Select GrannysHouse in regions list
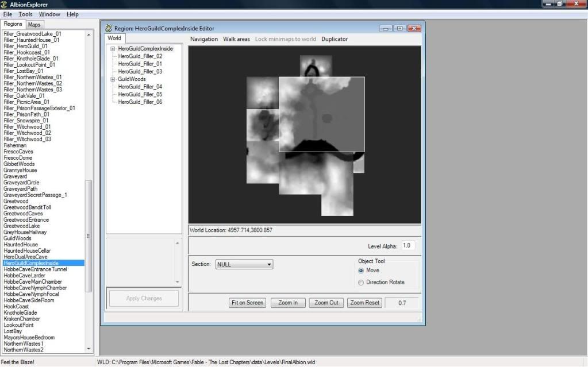The height and width of the screenshot is (367, 588). (x=20, y=170)
